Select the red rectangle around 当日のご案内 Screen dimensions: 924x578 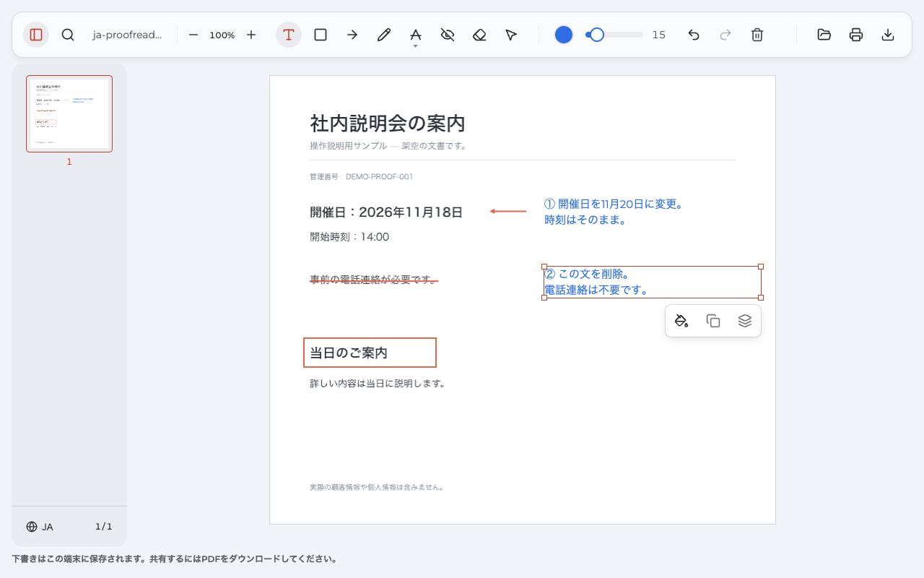(370, 353)
